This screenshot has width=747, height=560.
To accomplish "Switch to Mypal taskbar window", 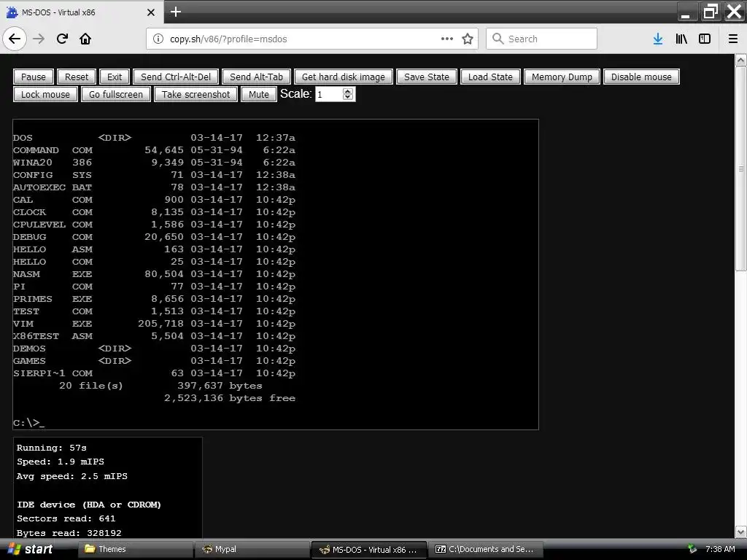I will pyautogui.click(x=252, y=549).
